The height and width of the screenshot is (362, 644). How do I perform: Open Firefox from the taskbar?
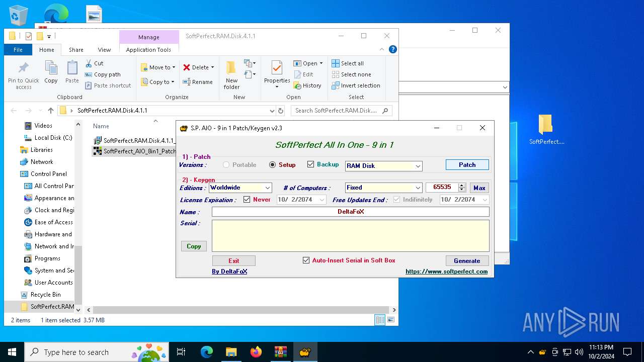256,352
